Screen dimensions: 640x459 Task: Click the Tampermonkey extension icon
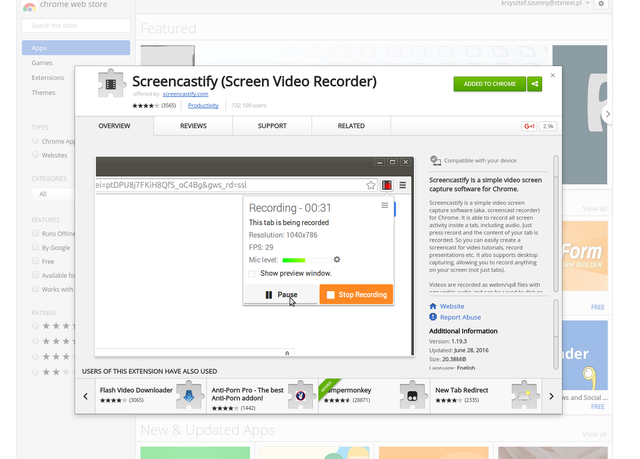(412, 395)
